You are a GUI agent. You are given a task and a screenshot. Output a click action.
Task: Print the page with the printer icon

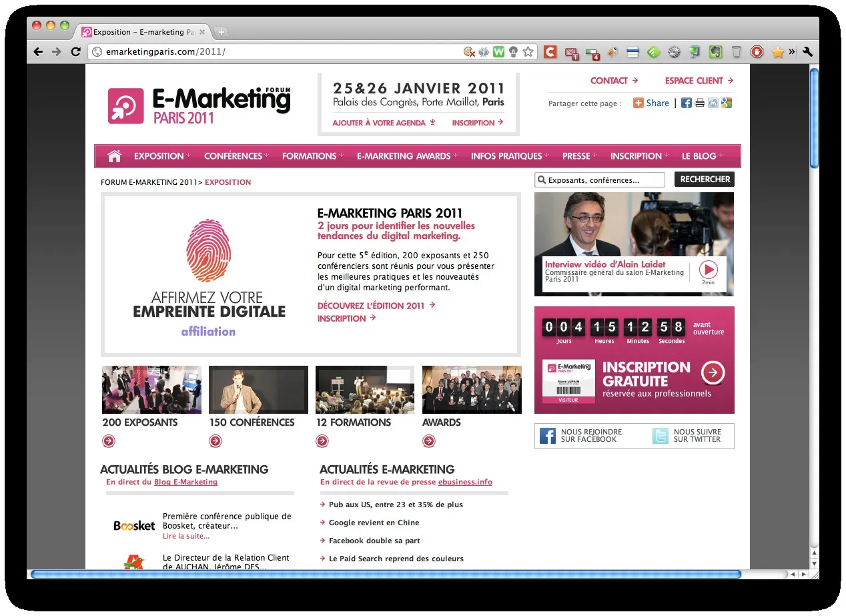tap(700, 103)
